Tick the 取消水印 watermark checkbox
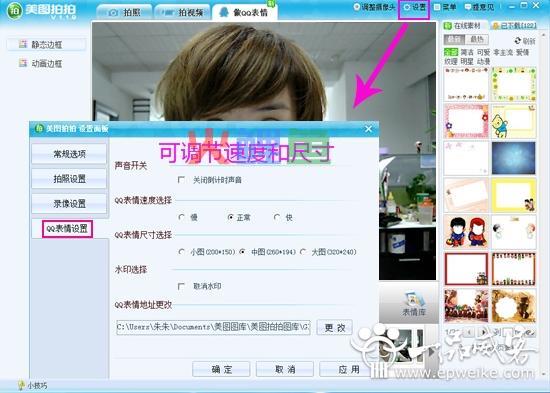550x393 pixels. 181,286
